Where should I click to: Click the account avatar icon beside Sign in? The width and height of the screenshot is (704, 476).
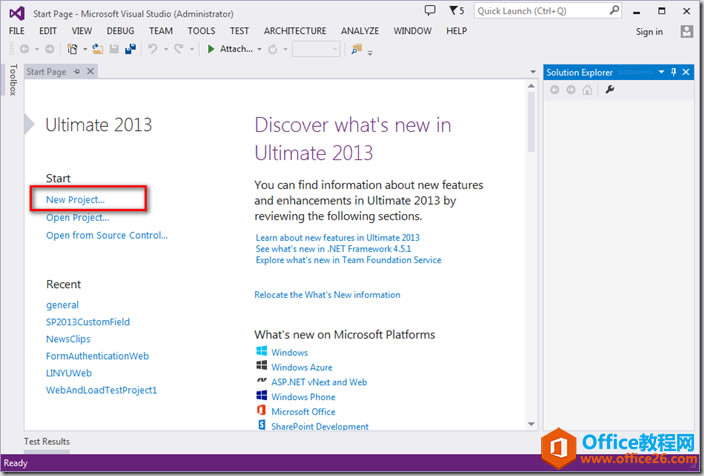tap(686, 31)
